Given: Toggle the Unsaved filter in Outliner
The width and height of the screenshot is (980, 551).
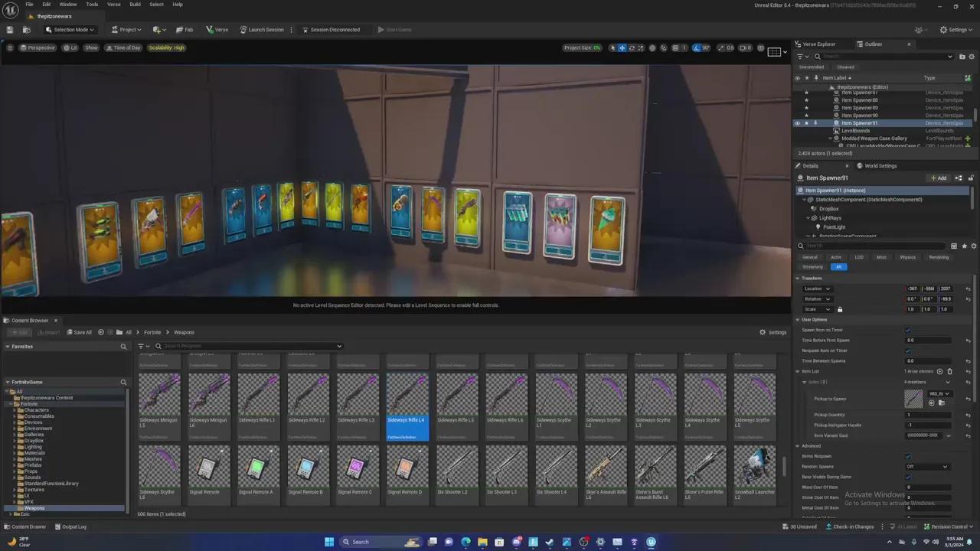Looking at the screenshot, I should 845,67.
